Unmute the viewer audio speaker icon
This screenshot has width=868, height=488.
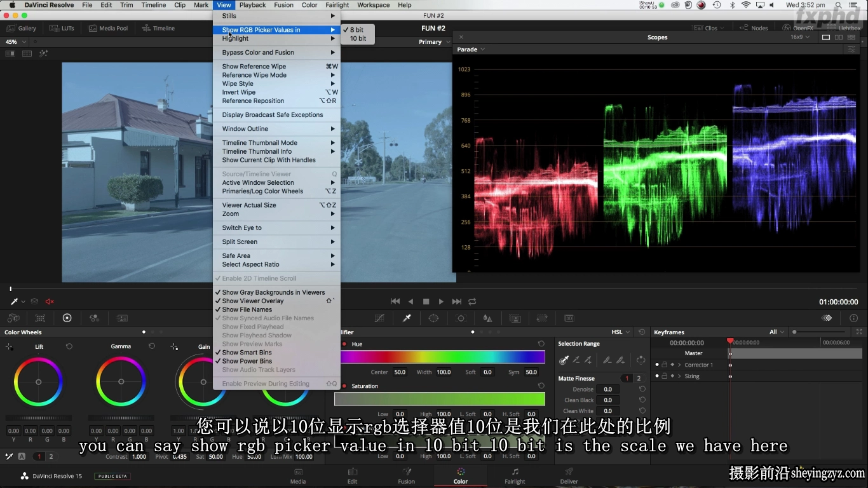(50, 301)
